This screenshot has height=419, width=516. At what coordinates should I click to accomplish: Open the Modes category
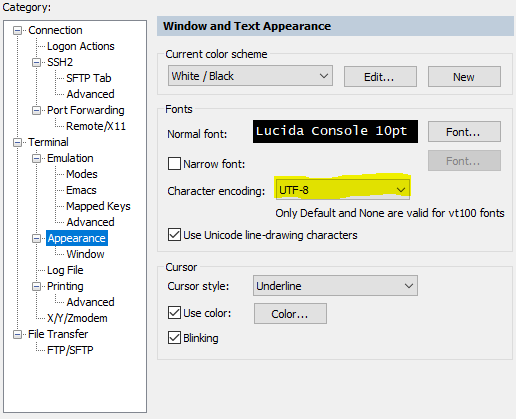click(x=82, y=174)
